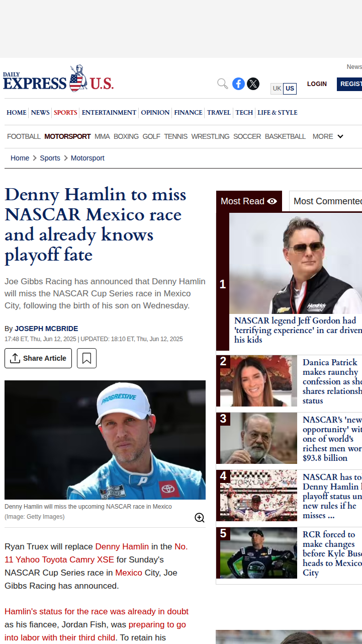Go to the WRESTLING subsection
This screenshot has width=362, height=644.
click(x=210, y=136)
